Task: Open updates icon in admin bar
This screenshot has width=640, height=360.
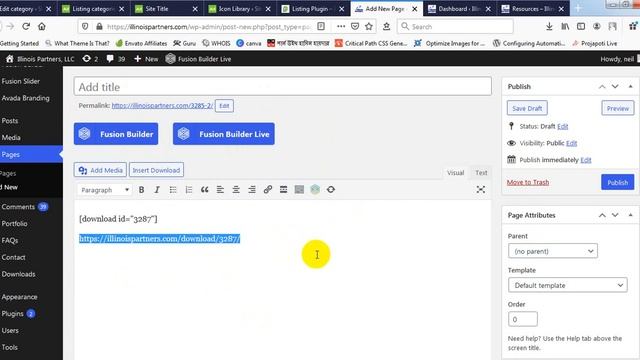Action: tap(90, 59)
